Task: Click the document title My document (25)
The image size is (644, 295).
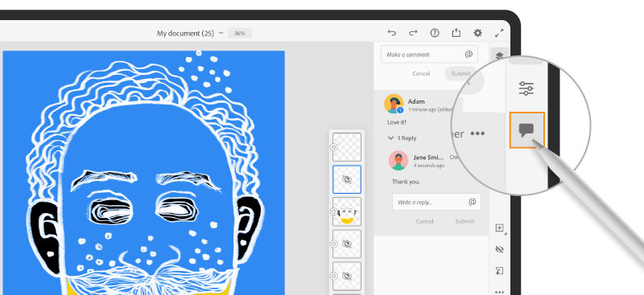Action: point(185,33)
